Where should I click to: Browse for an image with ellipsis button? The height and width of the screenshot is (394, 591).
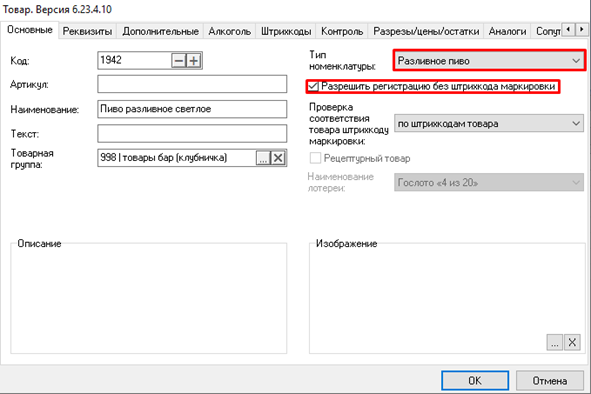point(554,342)
